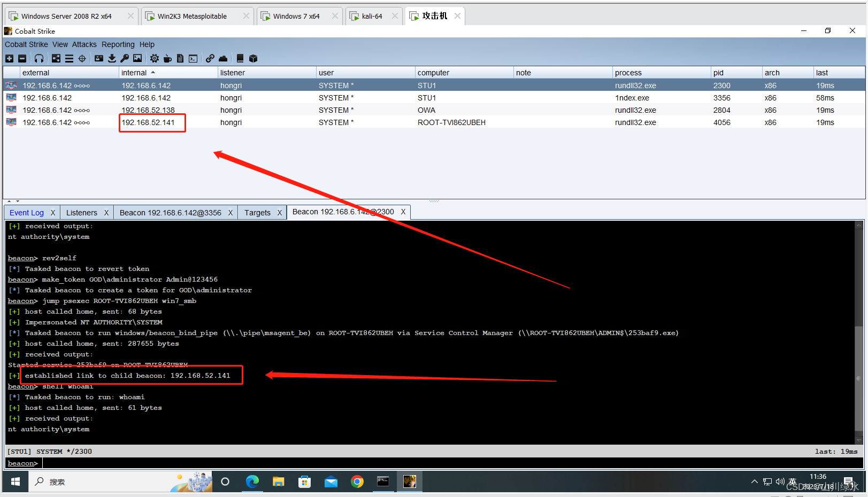
Task: Open the help book icon
Action: pos(240,58)
